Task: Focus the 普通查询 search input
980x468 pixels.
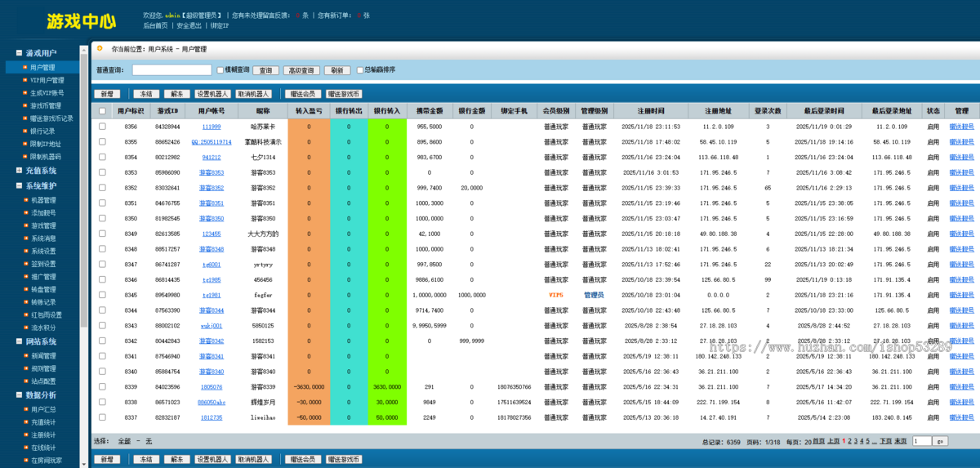Action: tap(171, 70)
